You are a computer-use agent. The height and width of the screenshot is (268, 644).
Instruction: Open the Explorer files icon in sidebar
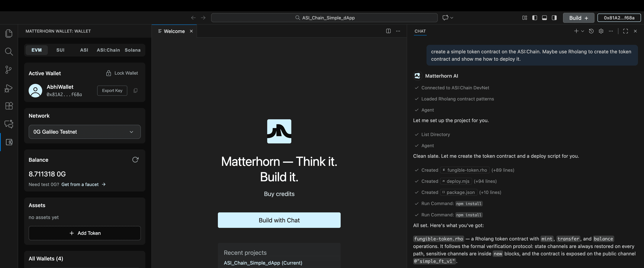click(x=9, y=33)
